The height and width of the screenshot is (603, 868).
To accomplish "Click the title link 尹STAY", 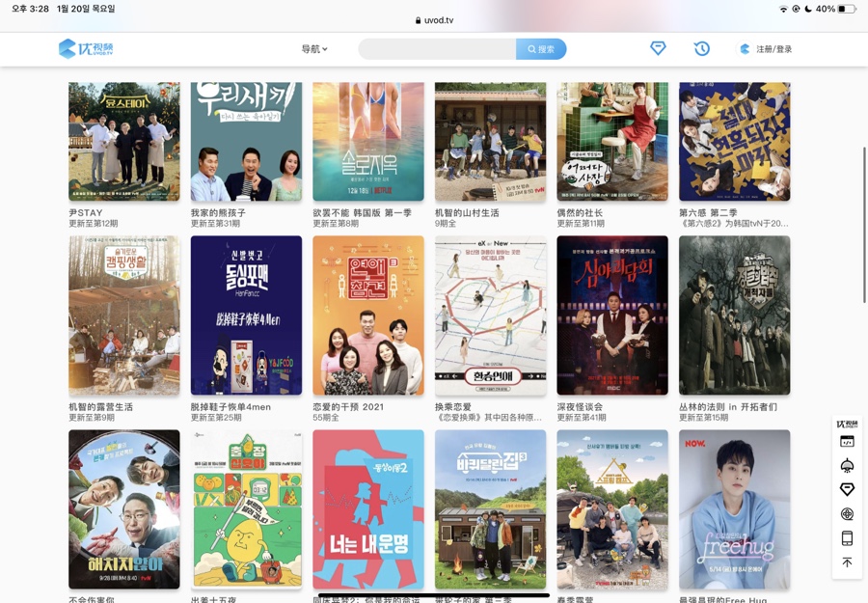I will point(85,212).
